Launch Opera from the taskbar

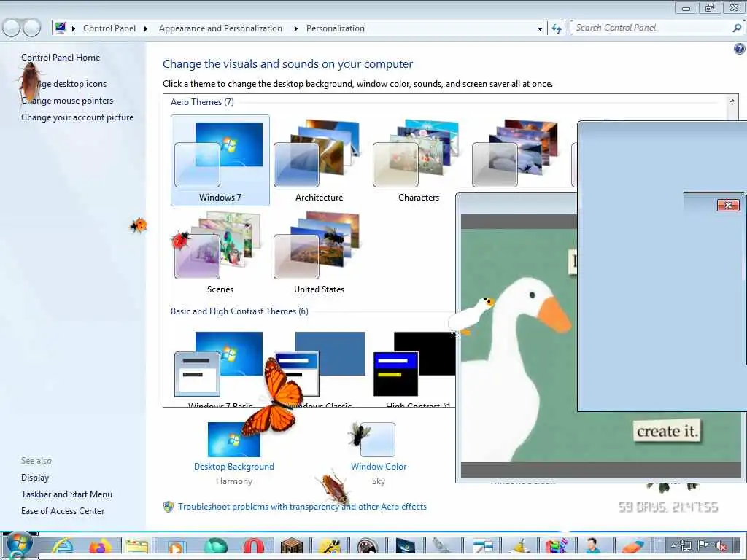pos(253,547)
